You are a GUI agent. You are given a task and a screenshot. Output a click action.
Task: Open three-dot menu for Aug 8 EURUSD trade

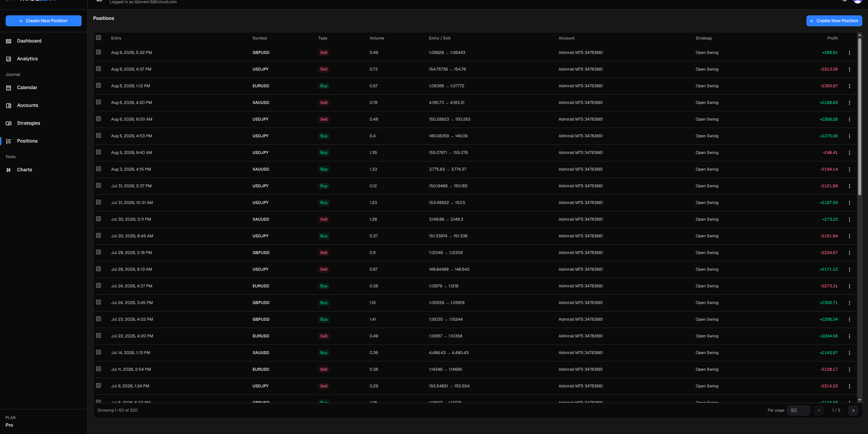click(849, 86)
